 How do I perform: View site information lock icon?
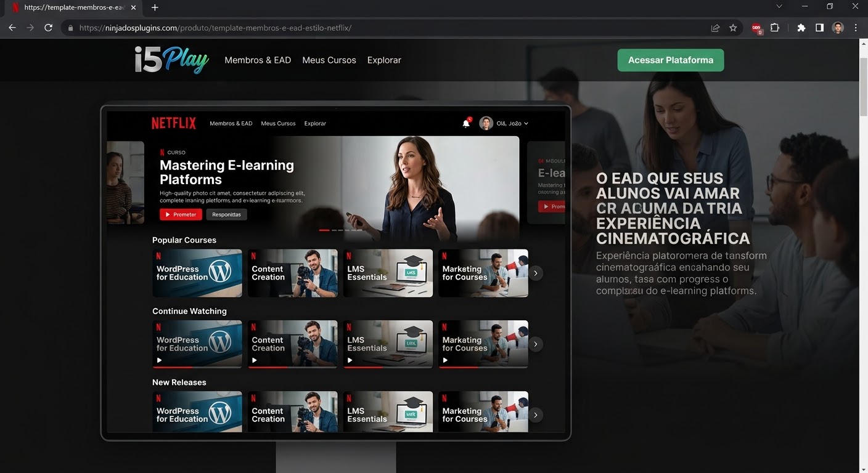click(70, 28)
